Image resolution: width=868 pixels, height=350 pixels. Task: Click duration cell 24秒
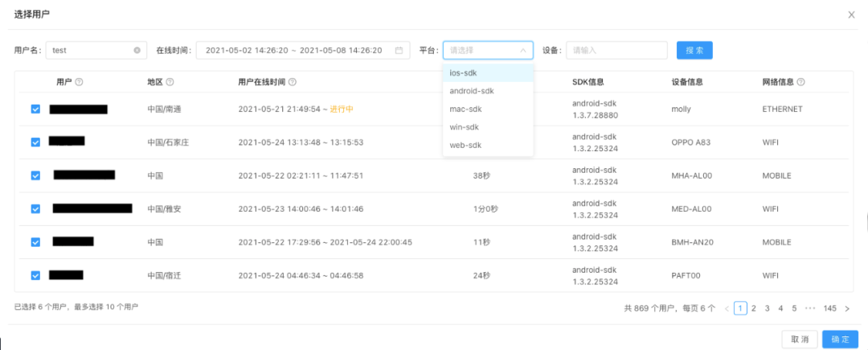tap(481, 275)
